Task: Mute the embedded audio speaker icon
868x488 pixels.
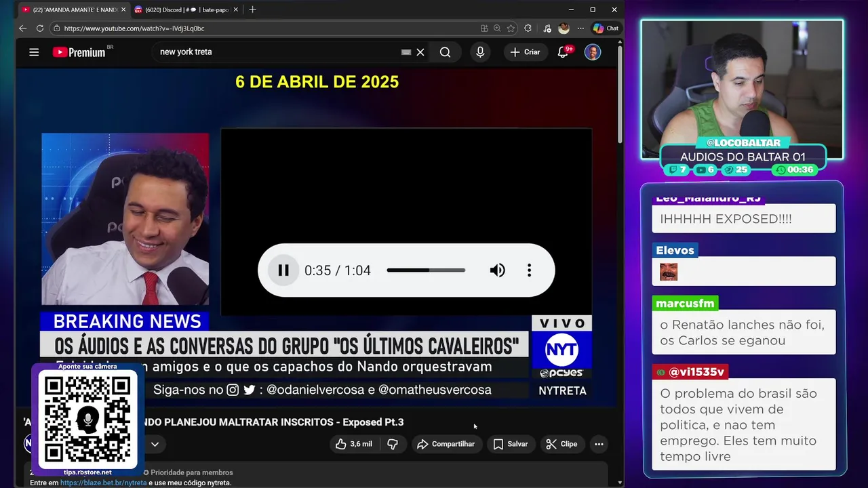Action: coord(498,270)
